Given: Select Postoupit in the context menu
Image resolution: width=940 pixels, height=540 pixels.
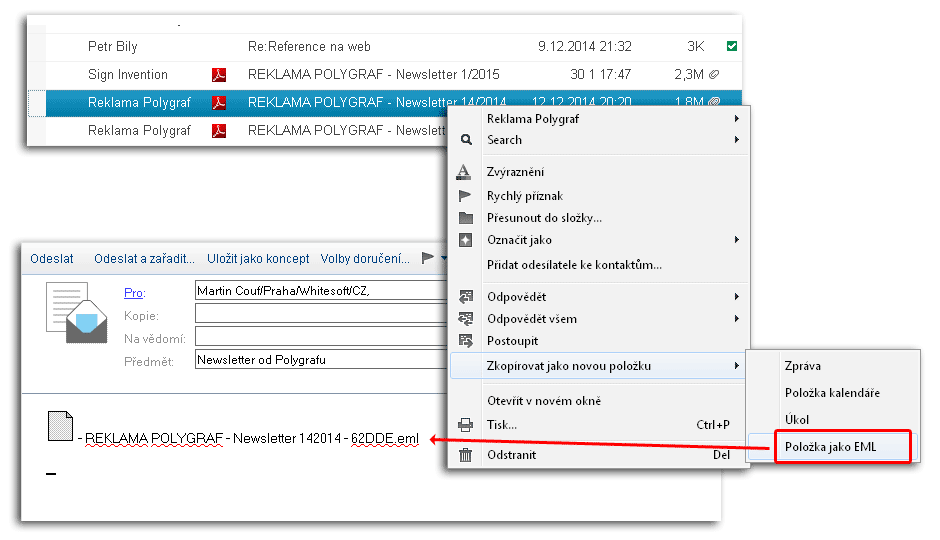Looking at the screenshot, I should (x=513, y=341).
